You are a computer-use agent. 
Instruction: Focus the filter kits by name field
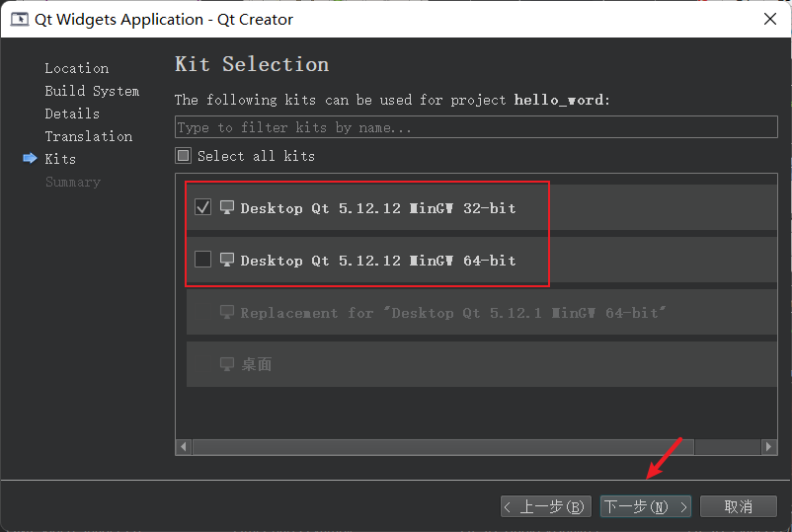(476, 126)
